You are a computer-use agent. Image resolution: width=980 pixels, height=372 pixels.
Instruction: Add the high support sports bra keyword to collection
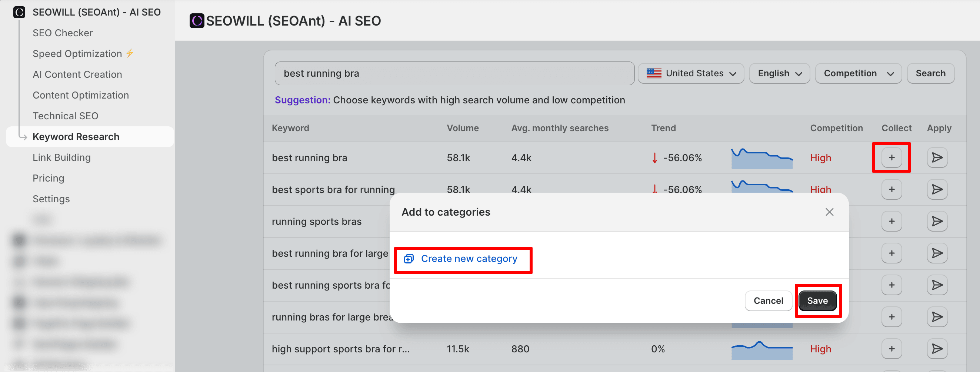tap(891, 349)
